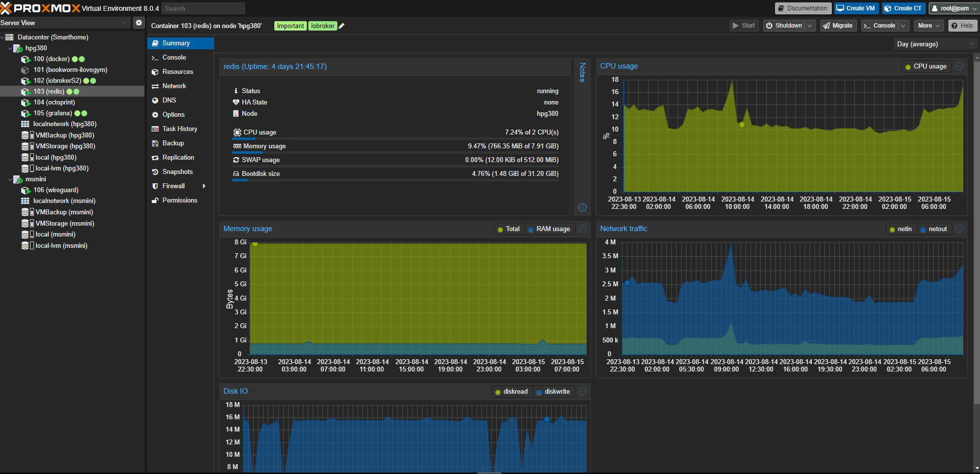Viewport: 980px width, 474px height.
Task: Click the Search input field
Action: 203,8
